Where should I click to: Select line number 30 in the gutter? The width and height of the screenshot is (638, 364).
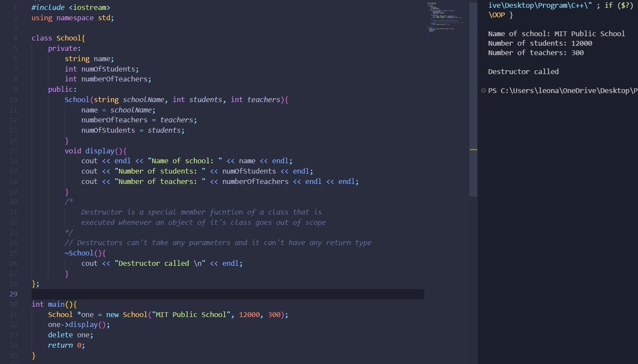(x=14, y=304)
